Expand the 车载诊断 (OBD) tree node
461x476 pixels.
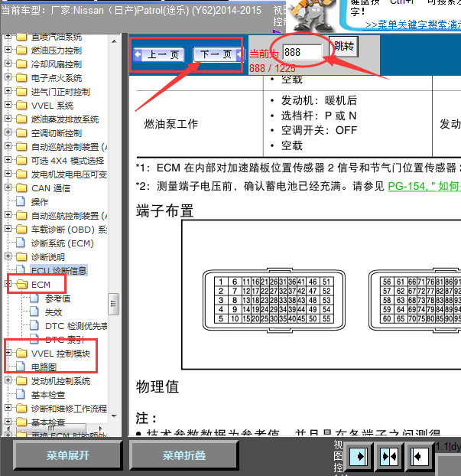8,229
